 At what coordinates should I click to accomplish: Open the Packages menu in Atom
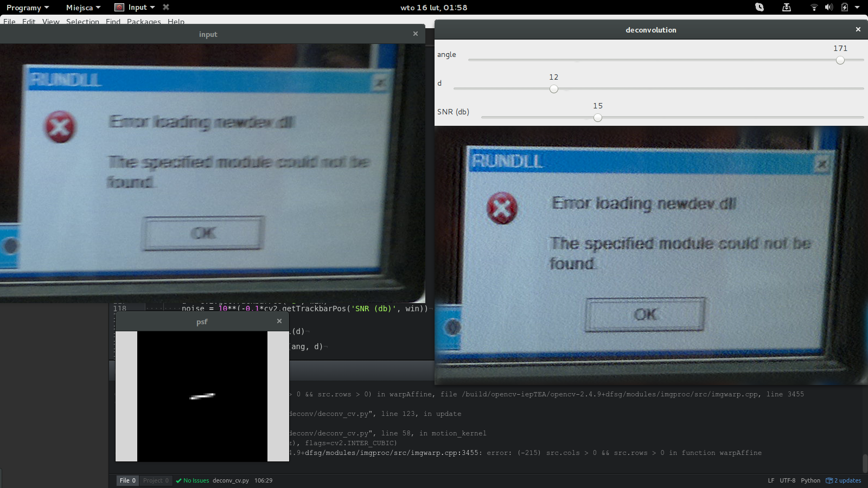click(144, 22)
